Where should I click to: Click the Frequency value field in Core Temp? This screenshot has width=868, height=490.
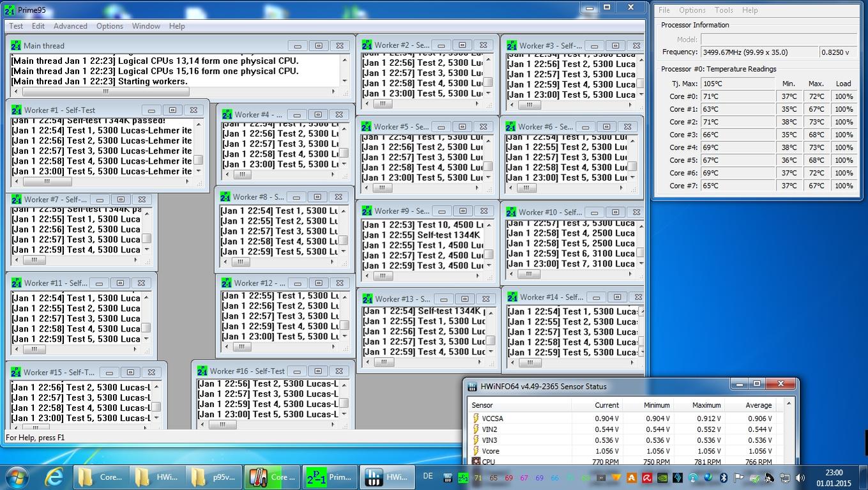(x=759, y=52)
